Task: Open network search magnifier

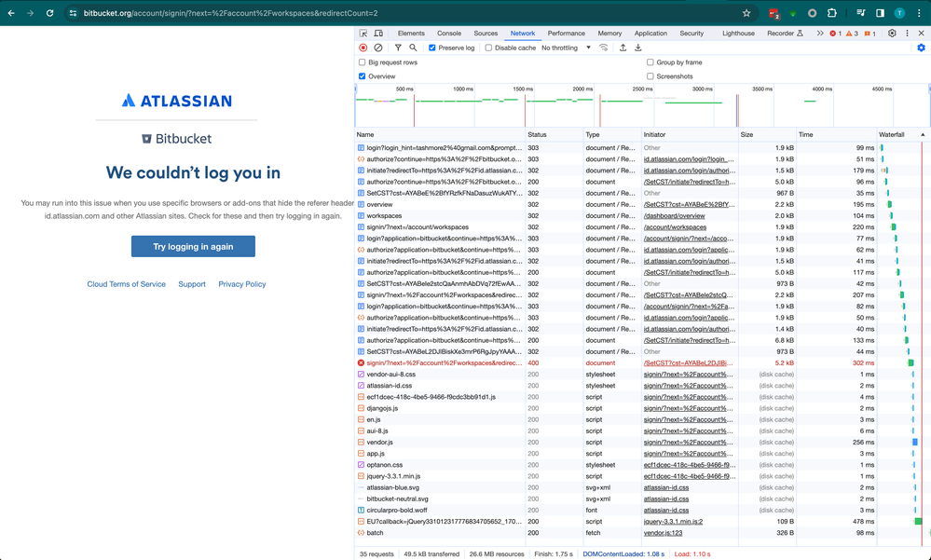Action: click(x=413, y=48)
